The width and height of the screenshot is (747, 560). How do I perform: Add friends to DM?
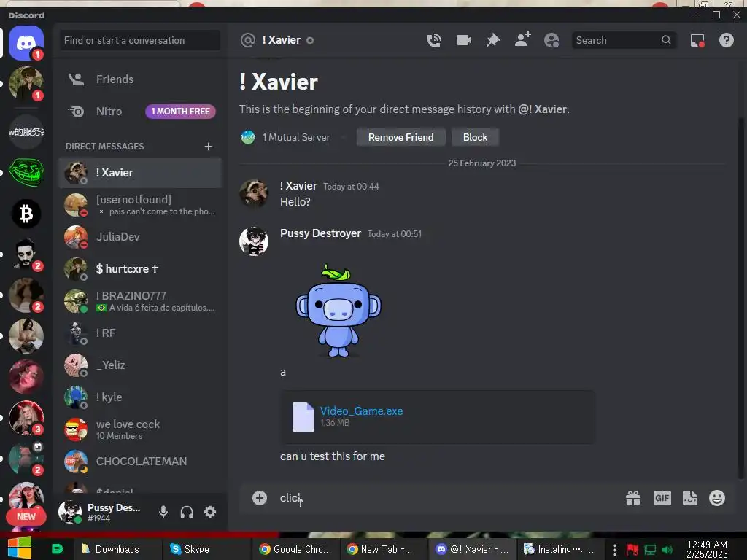[522, 39]
